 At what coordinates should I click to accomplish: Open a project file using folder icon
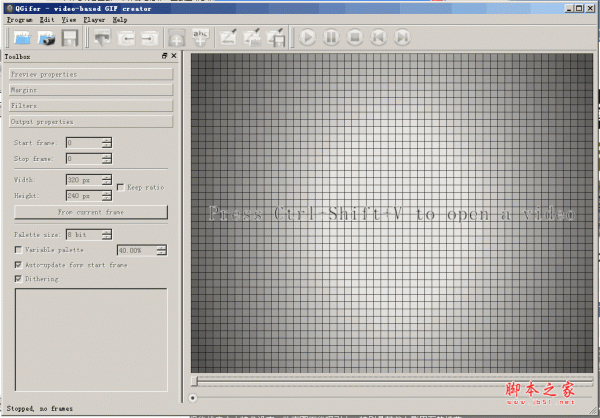pyautogui.click(x=23, y=37)
